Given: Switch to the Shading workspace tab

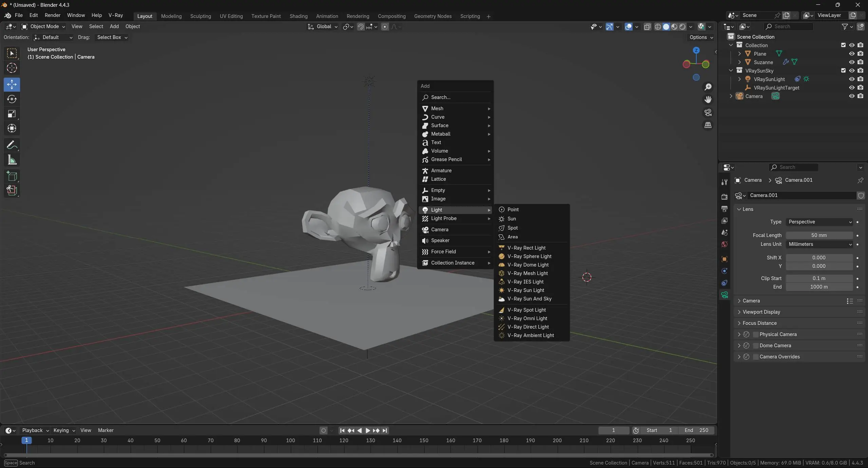Looking at the screenshot, I should tap(298, 16).
